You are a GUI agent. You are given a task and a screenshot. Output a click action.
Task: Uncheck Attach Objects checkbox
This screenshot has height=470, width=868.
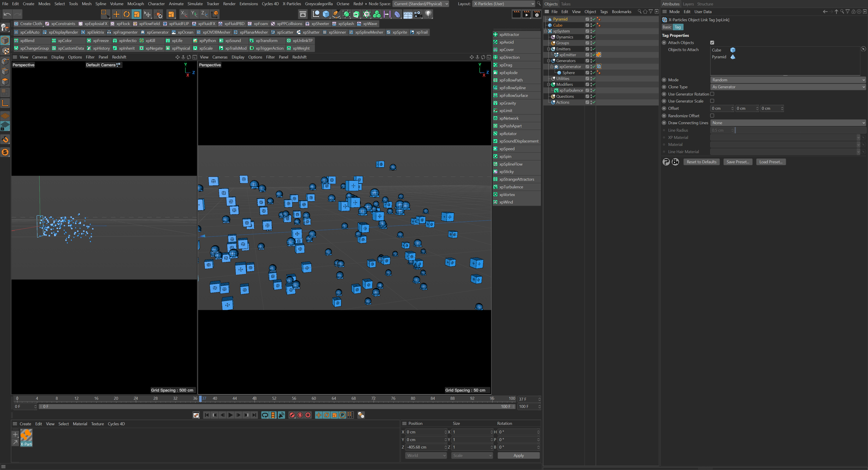[x=712, y=43]
